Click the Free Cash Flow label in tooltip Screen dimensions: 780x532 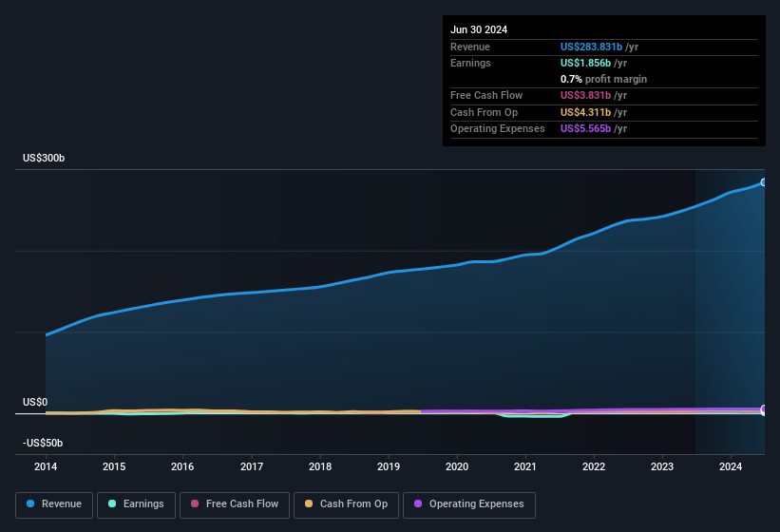486,95
